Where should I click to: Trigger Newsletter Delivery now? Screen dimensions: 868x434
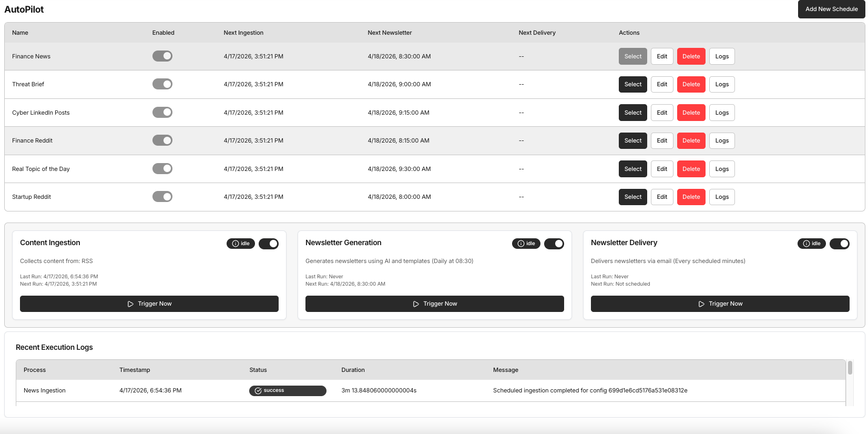720,304
